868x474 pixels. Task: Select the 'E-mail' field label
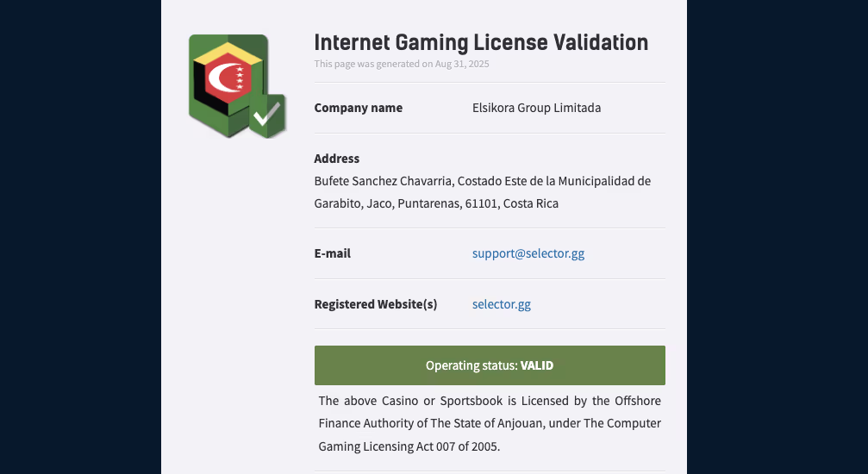point(333,253)
